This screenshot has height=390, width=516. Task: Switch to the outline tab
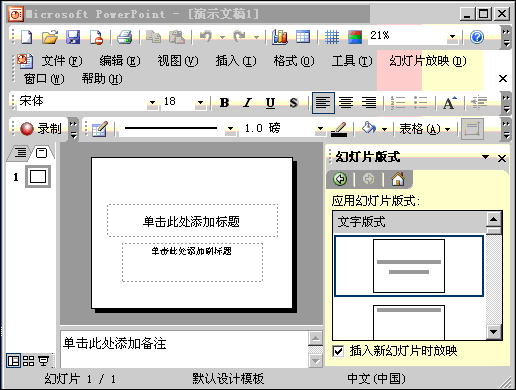[21, 153]
